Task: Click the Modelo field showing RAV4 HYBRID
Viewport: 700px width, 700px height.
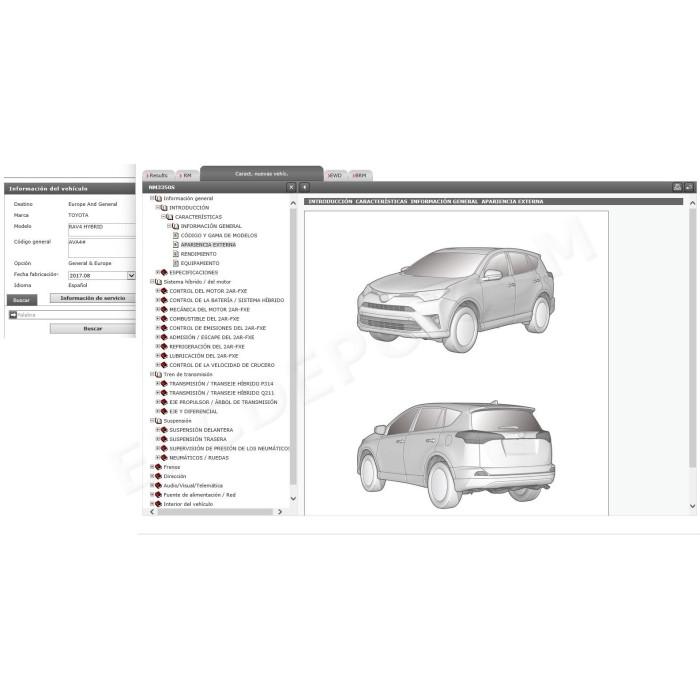Action: [102, 230]
